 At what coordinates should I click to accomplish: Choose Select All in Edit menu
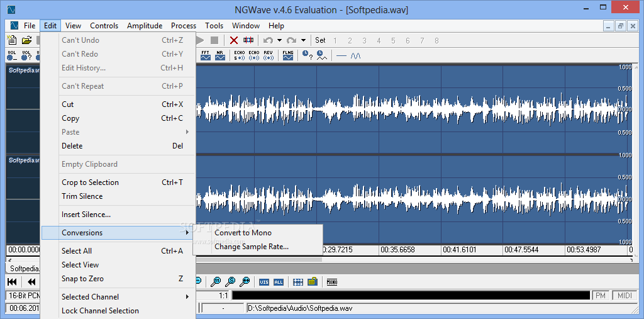tap(118, 251)
